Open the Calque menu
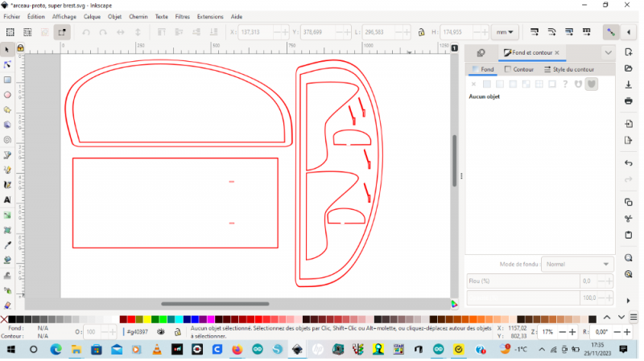This screenshot has height=361, width=644. (x=92, y=16)
